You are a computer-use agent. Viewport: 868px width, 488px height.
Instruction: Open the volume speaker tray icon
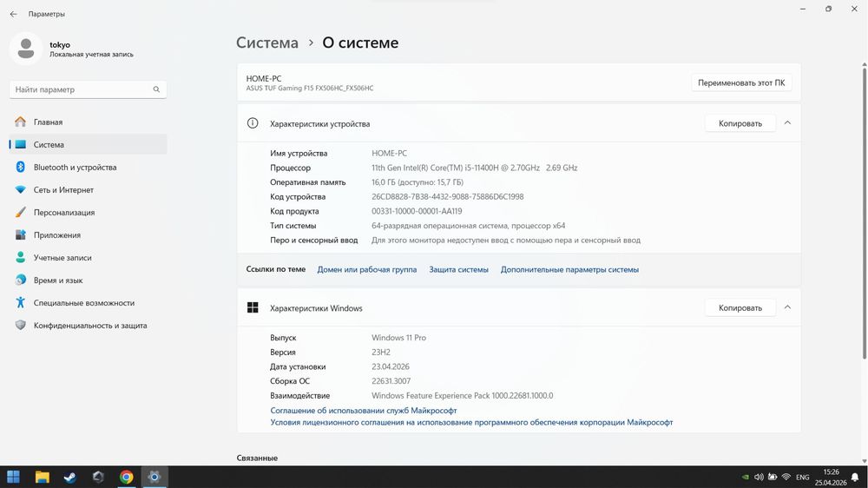(759, 477)
